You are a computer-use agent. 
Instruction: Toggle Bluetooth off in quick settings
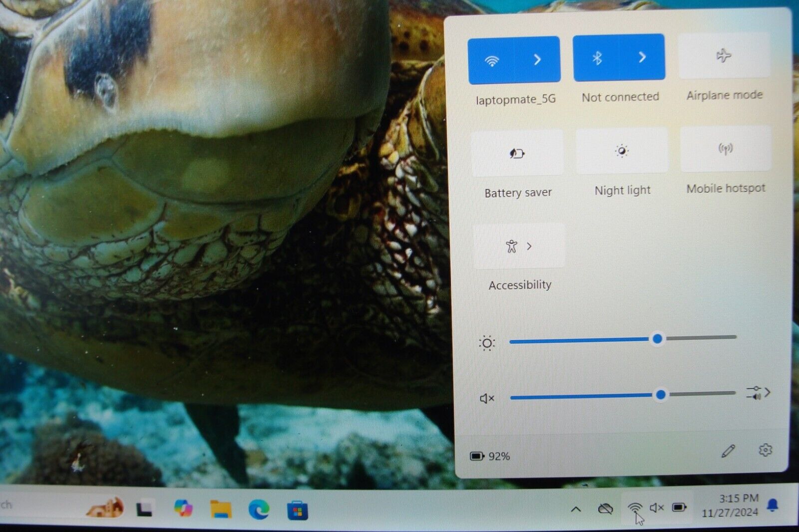(x=597, y=58)
